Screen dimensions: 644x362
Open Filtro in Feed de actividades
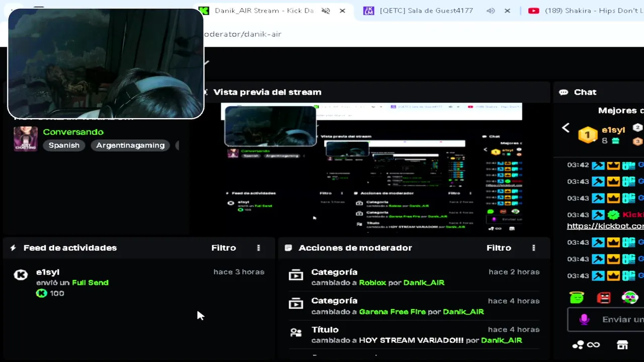coord(223,248)
